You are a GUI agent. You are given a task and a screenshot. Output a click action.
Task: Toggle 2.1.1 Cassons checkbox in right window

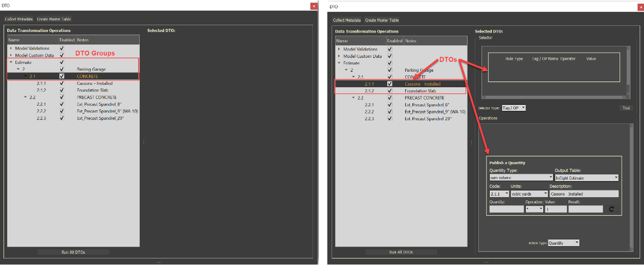390,84
